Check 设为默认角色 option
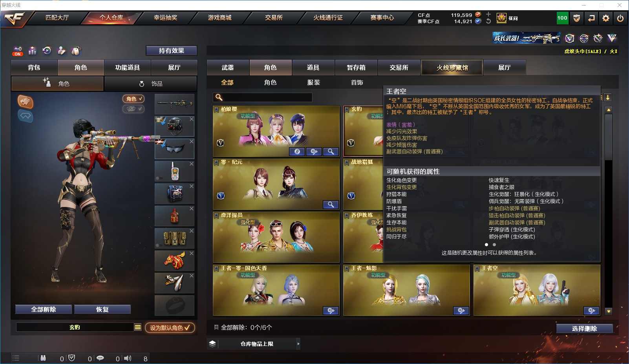 point(170,327)
